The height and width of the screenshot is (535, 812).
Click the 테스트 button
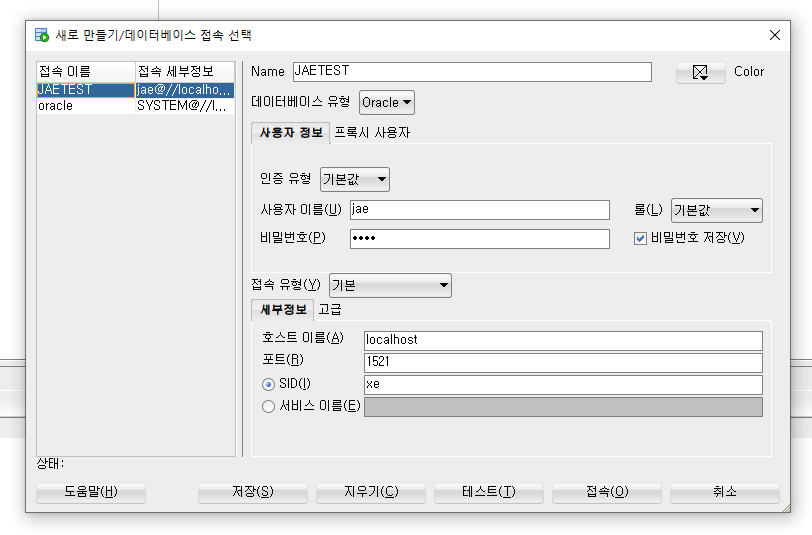[x=489, y=492]
